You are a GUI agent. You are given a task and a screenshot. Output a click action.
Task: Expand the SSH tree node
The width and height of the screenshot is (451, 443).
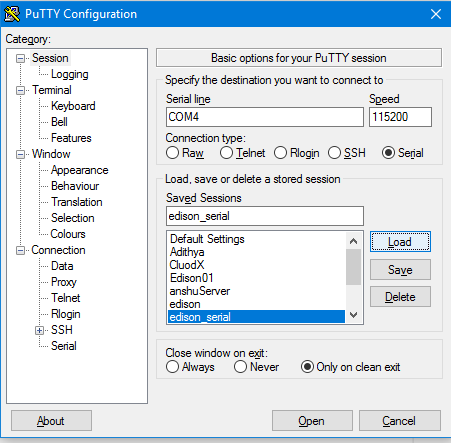point(39,330)
